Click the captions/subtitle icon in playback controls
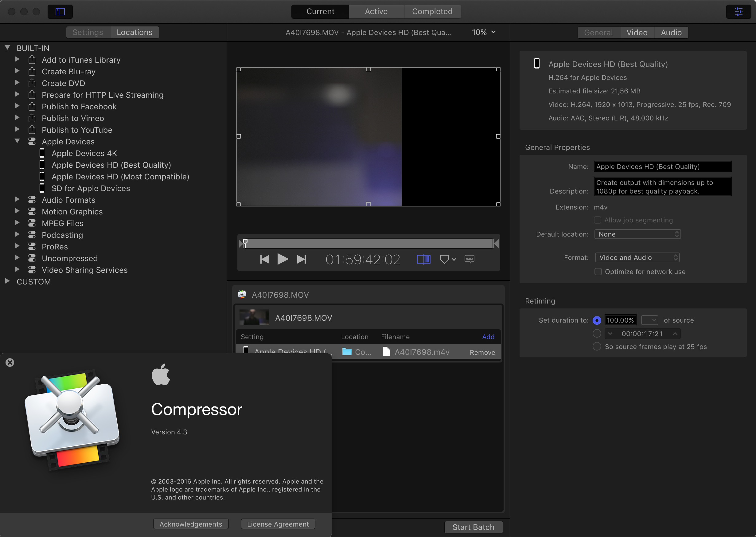The image size is (756, 537). coord(469,259)
